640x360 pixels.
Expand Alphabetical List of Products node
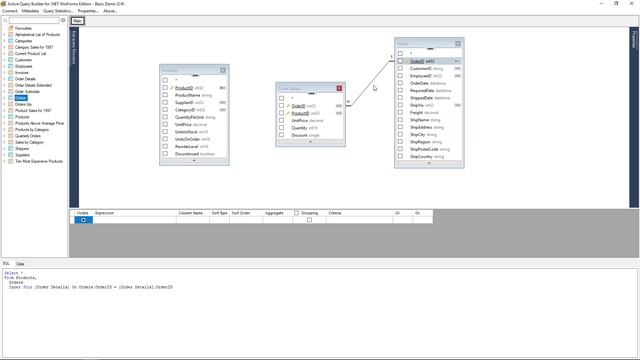tap(4, 35)
